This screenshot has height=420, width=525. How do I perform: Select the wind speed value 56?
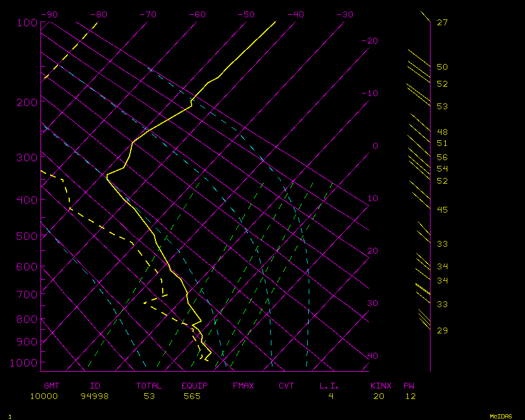tap(442, 157)
